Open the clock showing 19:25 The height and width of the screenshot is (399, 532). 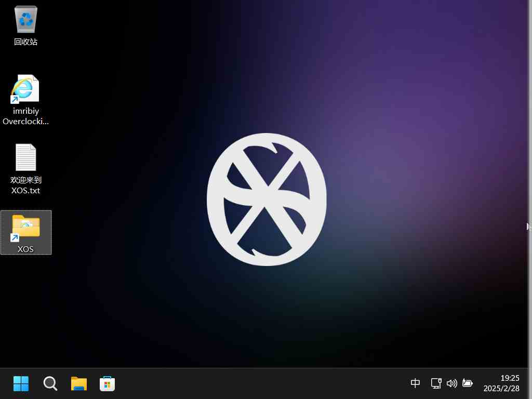510,378
